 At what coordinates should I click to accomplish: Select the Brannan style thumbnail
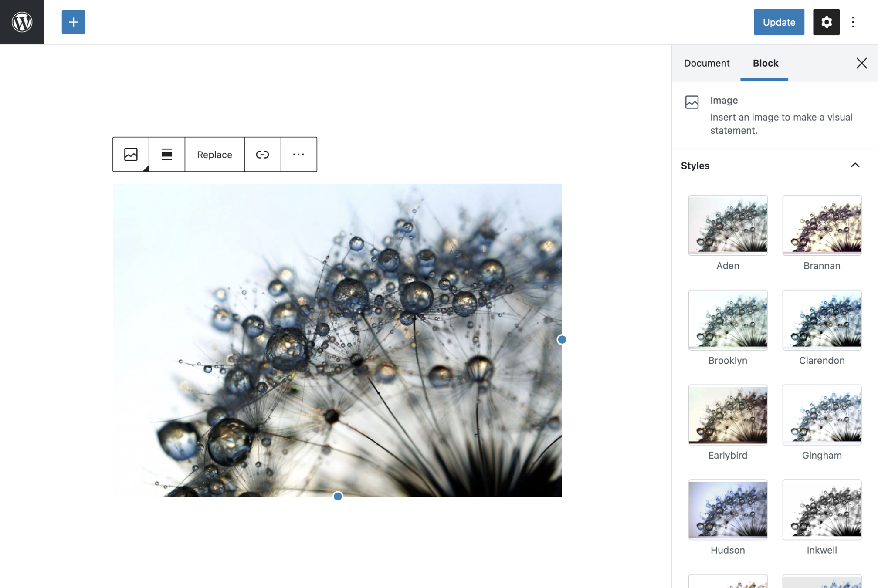(821, 225)
